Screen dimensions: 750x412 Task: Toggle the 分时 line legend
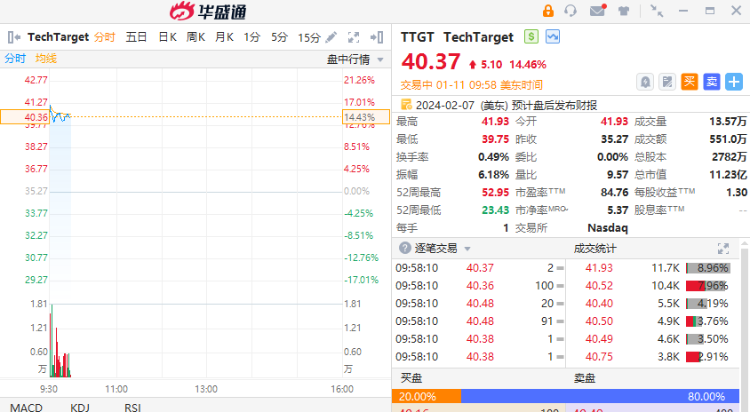(x=15, y=58)
